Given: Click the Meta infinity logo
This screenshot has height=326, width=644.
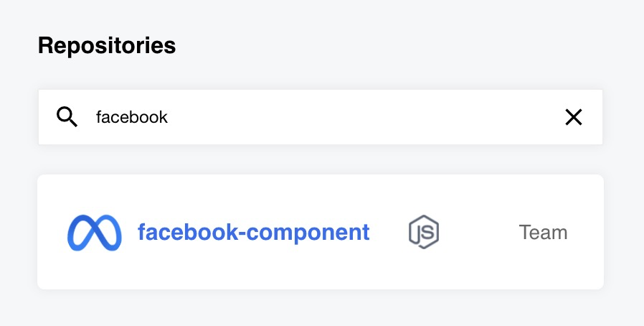Looking at the screenshot, I should click(x=95, y=233).
